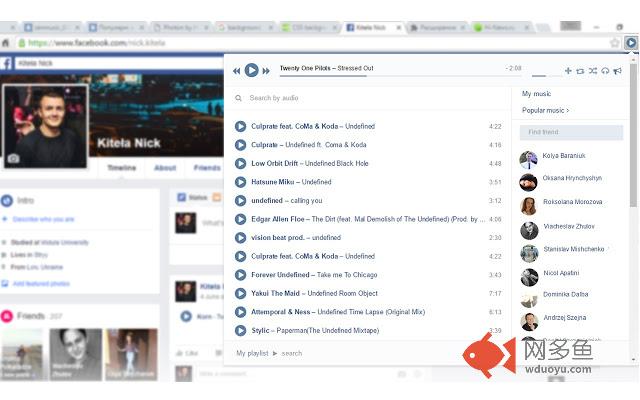The width and height of the screenshot is (640, 400).
Task: Toggle repeat mode in the player
Action: pos(580,71)
